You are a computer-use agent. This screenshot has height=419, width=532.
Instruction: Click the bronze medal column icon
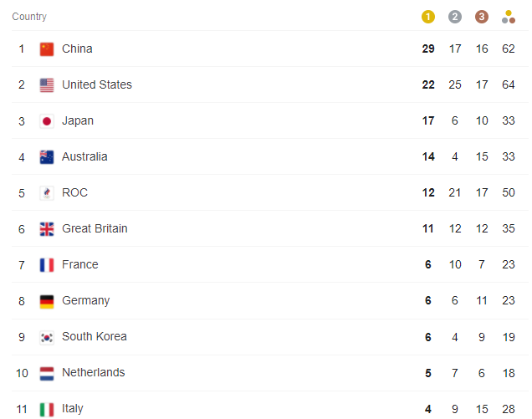(482, 17)
